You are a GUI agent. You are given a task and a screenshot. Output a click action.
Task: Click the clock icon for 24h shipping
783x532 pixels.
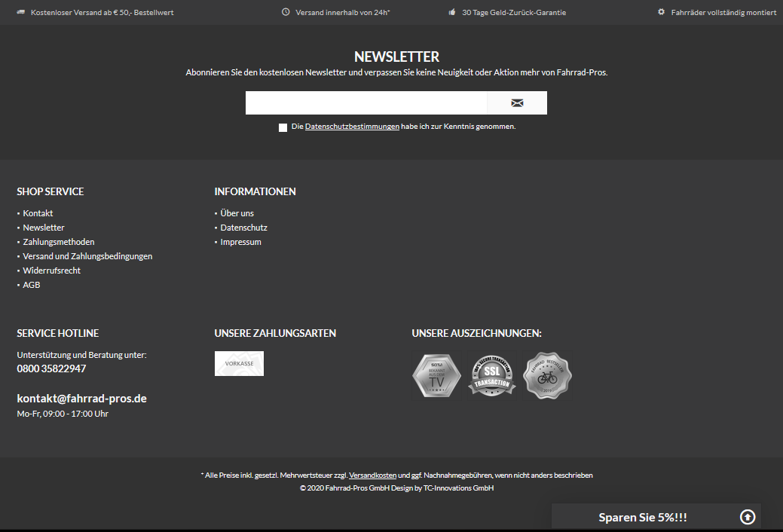point(286,13)
